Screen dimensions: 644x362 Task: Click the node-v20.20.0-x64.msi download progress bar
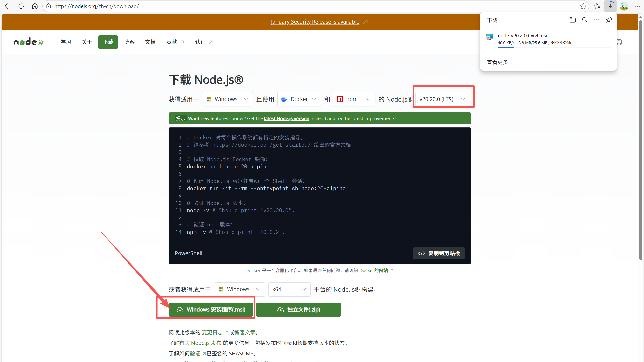[554, 48]
